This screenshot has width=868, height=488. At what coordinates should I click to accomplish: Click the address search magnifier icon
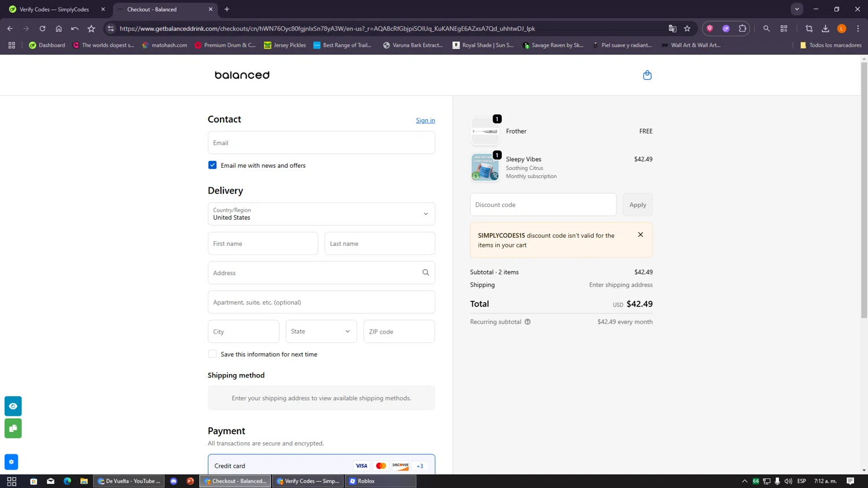coord(425,273)
